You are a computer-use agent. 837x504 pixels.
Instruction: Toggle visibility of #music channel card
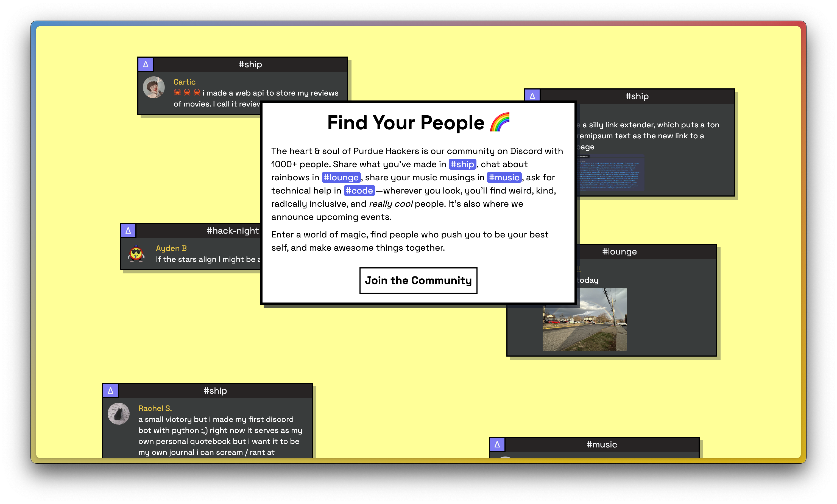(x=499, y=444)
